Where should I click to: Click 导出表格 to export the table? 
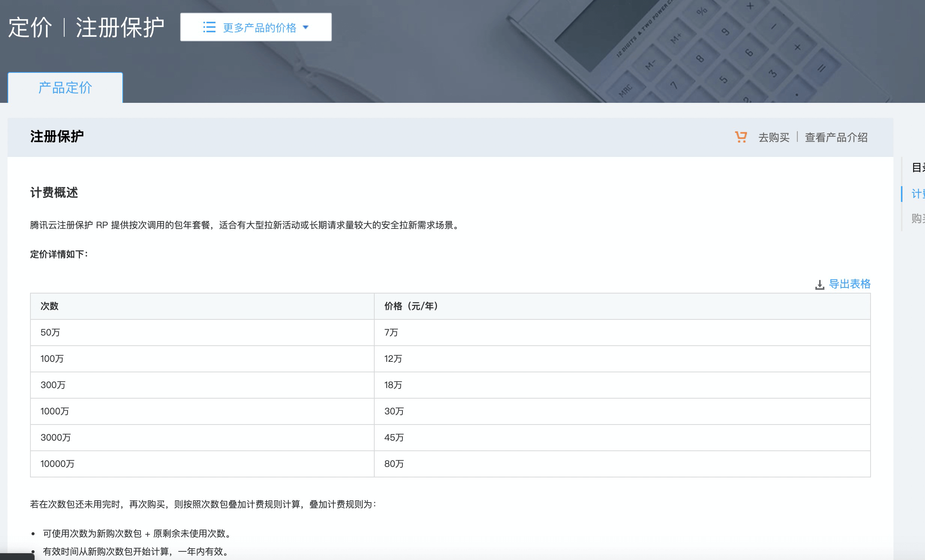click(850, 284)
